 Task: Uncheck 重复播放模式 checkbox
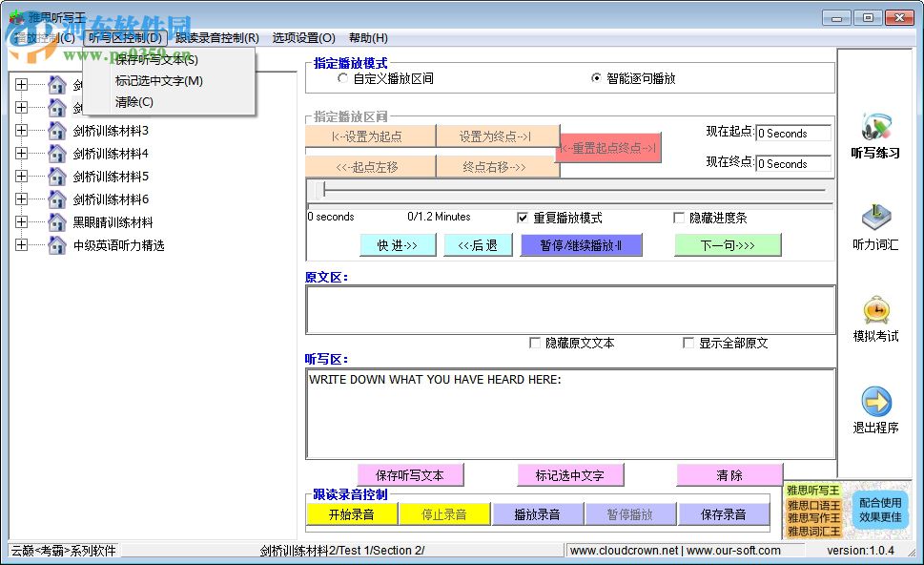[x=523, y=218]
